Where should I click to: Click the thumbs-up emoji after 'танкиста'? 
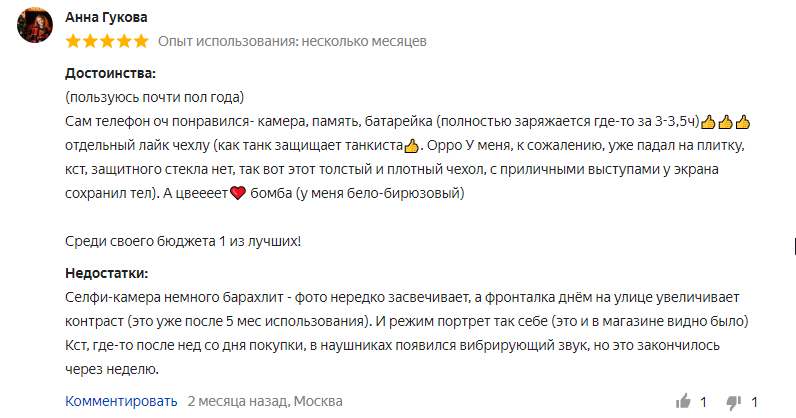click(412, 146)
